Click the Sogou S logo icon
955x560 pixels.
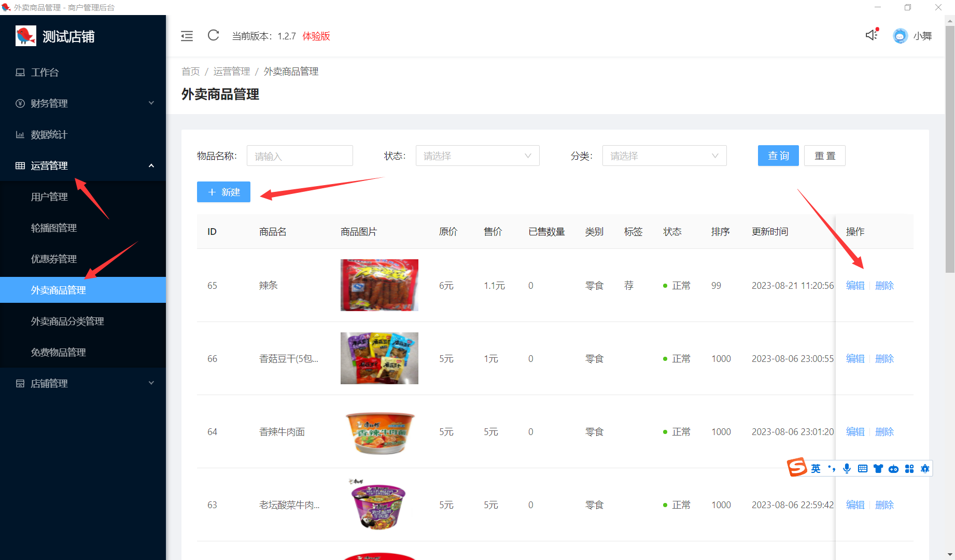click(797, 467)
